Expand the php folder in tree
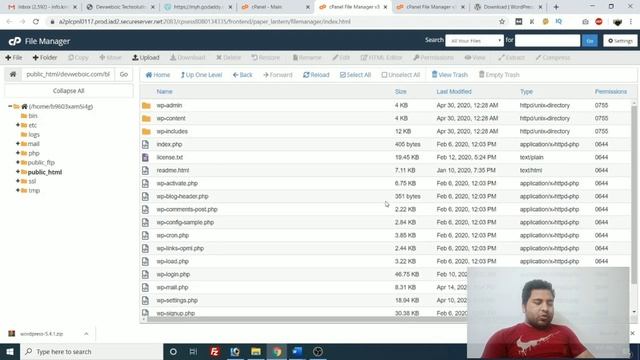Viewport: 640px width, 360px height. [18, 153]
